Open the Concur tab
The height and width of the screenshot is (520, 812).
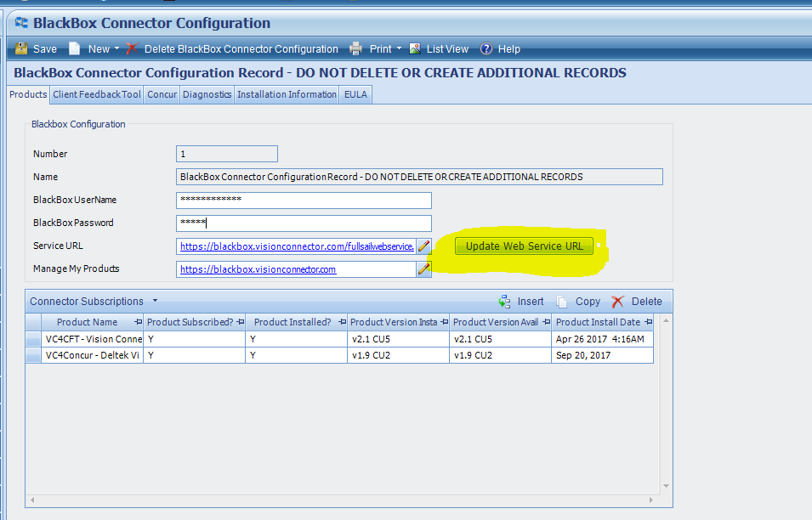click(162, 94)
